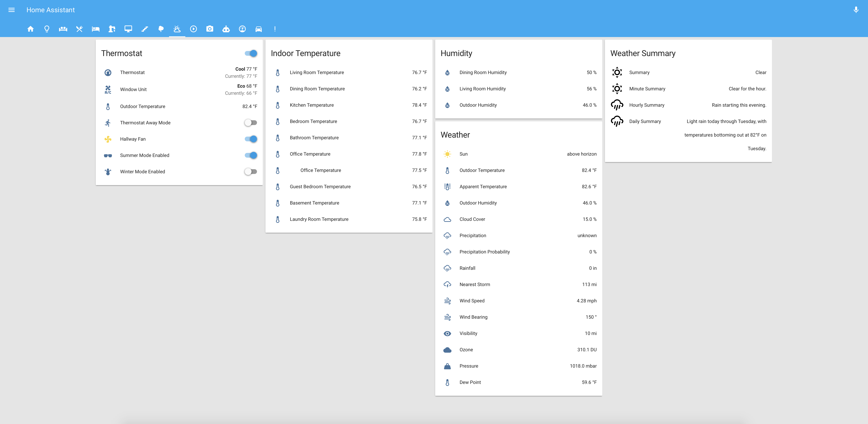The height and width of the screenshot is (424, 868).
Task: Click the microphone voice command icon
Action: tap(856, 10)
